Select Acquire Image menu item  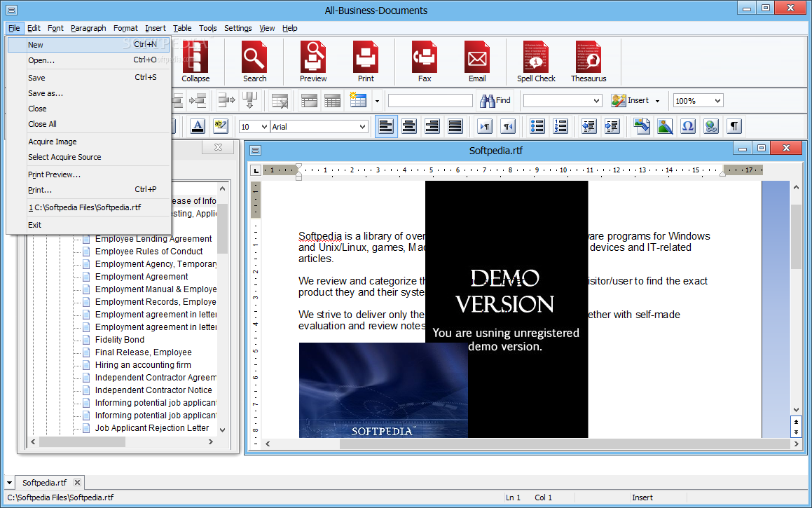[88, 142]
